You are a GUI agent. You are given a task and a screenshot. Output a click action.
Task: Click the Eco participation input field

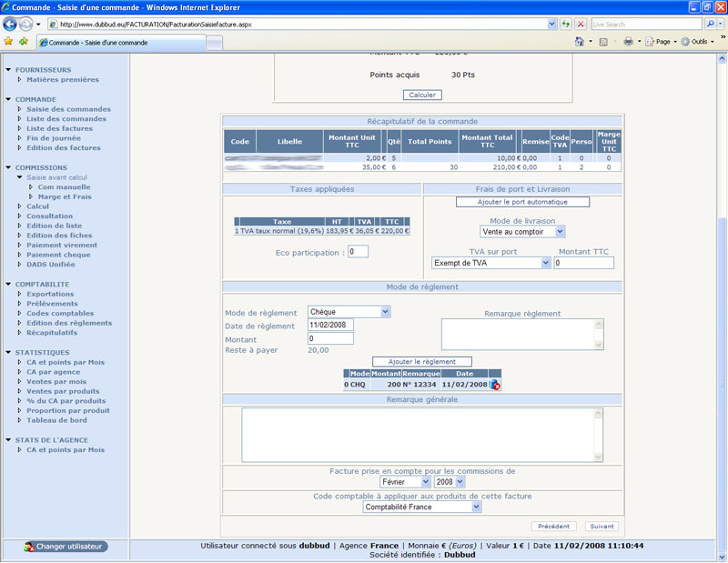tap(357, 251)
